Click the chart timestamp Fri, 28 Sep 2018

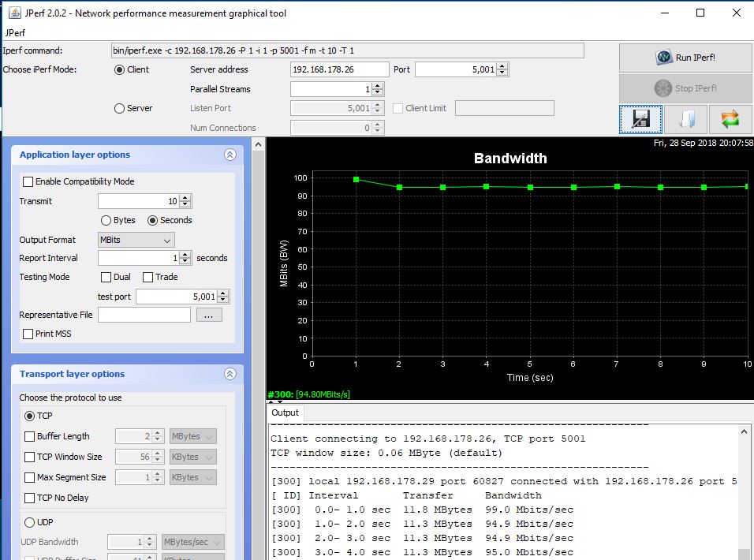[x=703, y=144]
